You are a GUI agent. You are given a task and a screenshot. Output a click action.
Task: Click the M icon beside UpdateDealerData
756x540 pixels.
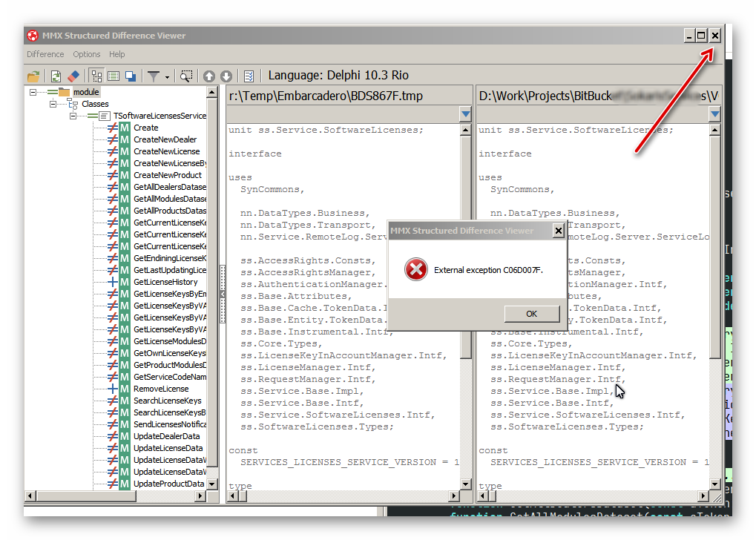(125, 436)
